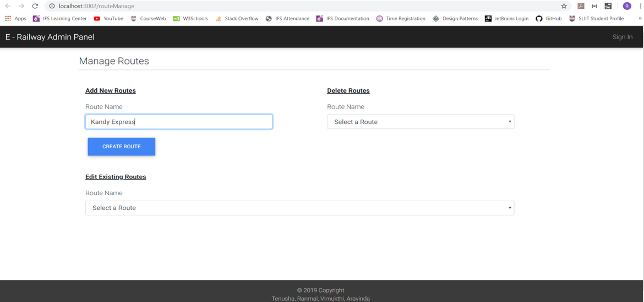Click Sign In in the navbar
644x302 pixels.
(x=622, y=37)
